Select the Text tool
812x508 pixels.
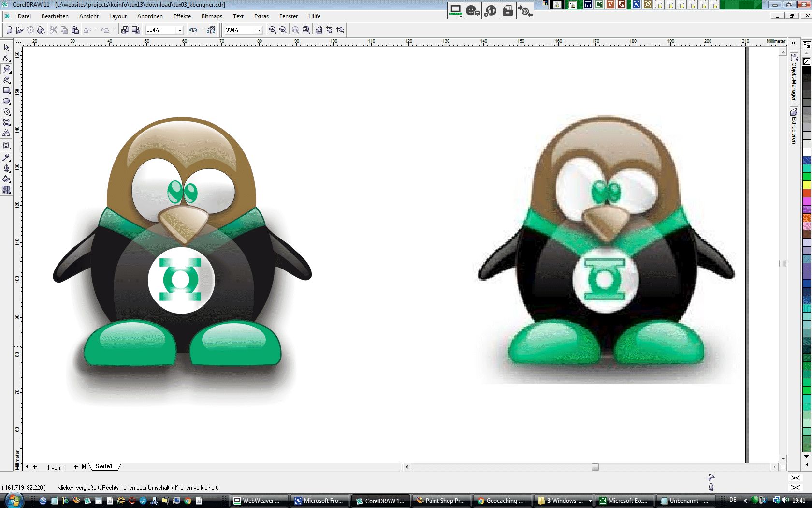6,133
